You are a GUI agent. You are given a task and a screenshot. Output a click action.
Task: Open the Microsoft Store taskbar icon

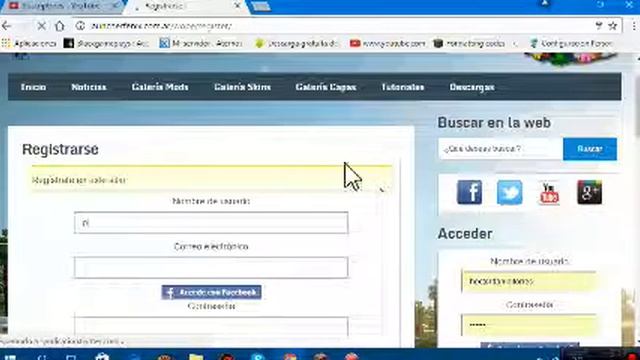click(102, 356)
